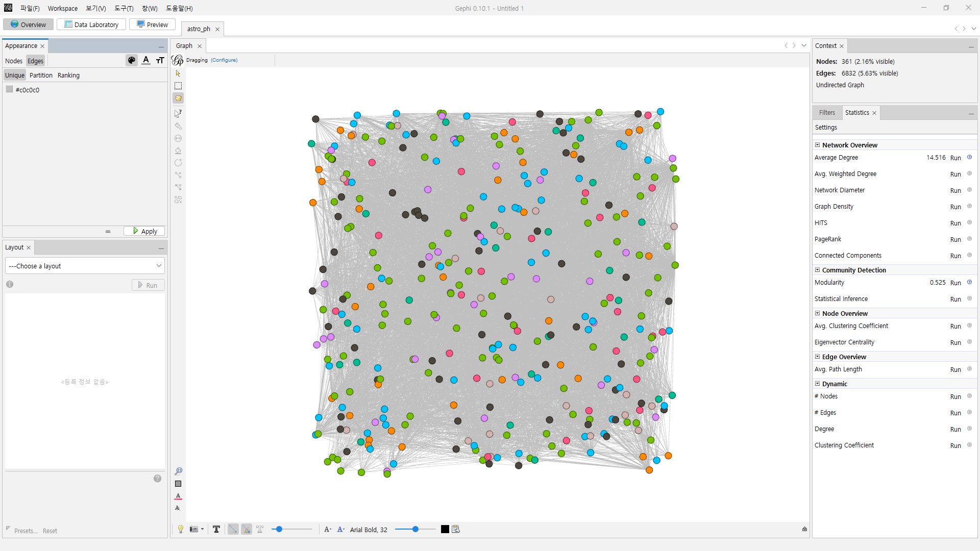Screen dimensions: 980x551
Task: Select the label size icon in Appearance
Action: (160, 61)
